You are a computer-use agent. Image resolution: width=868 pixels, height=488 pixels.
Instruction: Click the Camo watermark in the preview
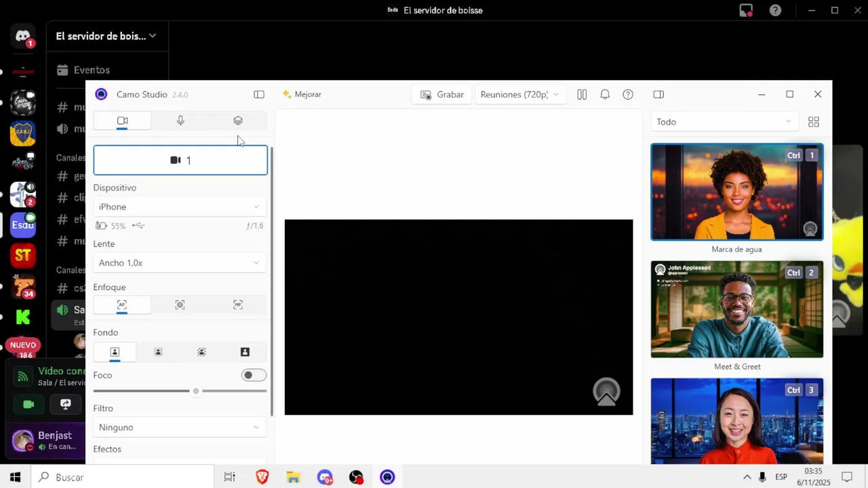pos(606,392)
